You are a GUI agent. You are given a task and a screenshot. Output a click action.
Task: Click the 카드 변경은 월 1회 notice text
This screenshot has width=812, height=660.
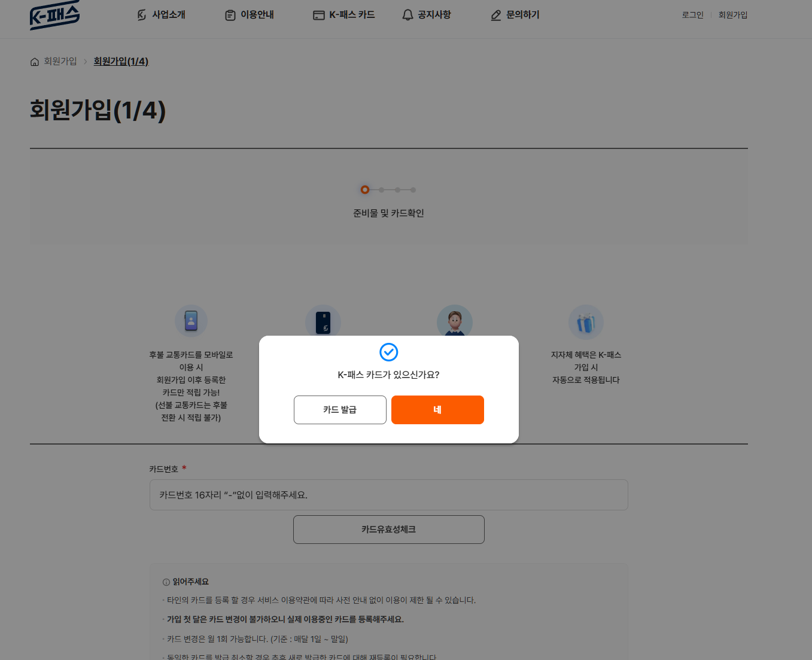click(257, 639)
